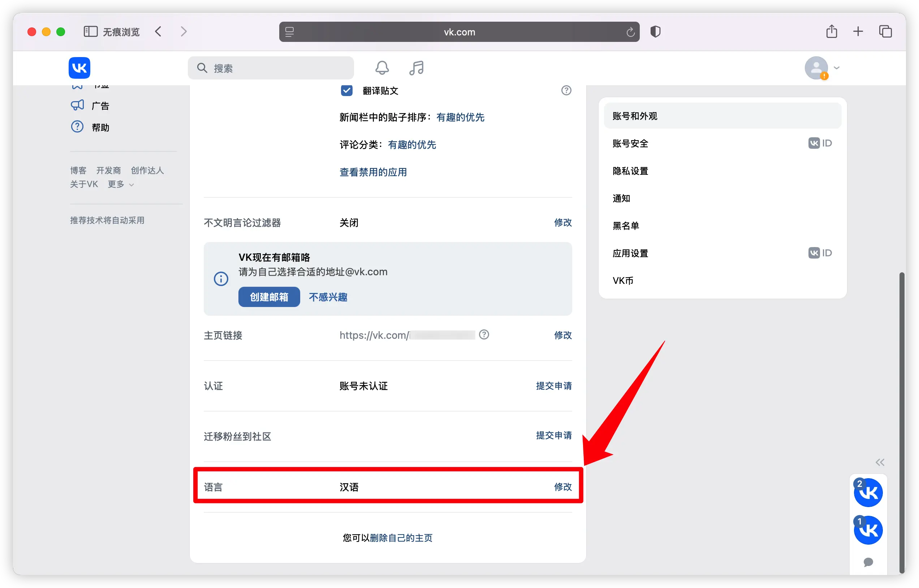Click 修改 next to the 汉语 language setting

coord(562,487)
